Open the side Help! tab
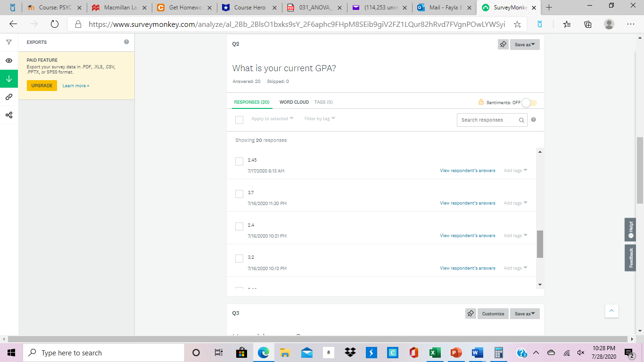644x362 pixels. (x=630, y=230)
